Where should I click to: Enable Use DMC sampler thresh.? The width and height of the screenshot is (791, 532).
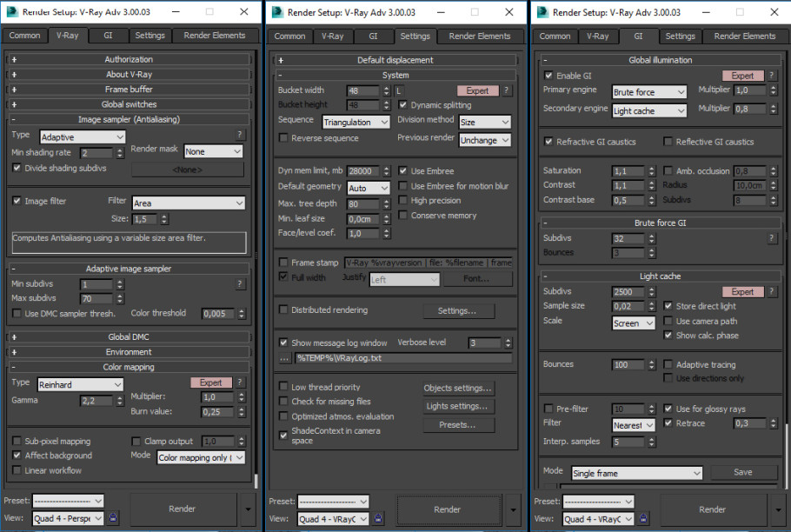point(17,313)
